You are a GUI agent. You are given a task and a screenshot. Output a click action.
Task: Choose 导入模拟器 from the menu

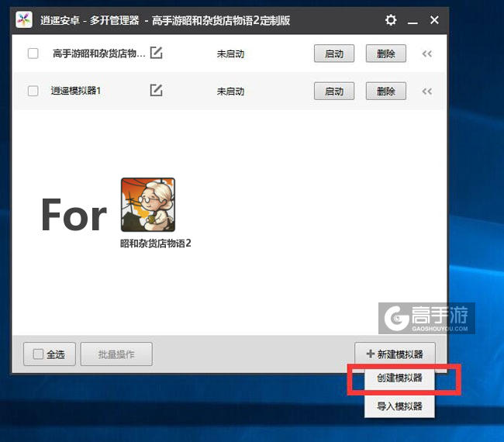tap(399, 406)
